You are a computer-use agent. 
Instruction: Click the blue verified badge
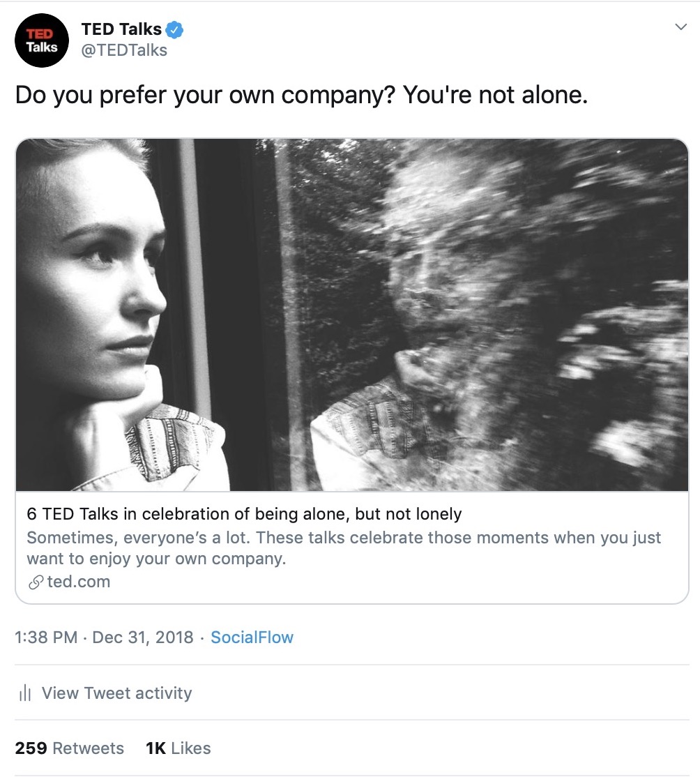(174, 30)
